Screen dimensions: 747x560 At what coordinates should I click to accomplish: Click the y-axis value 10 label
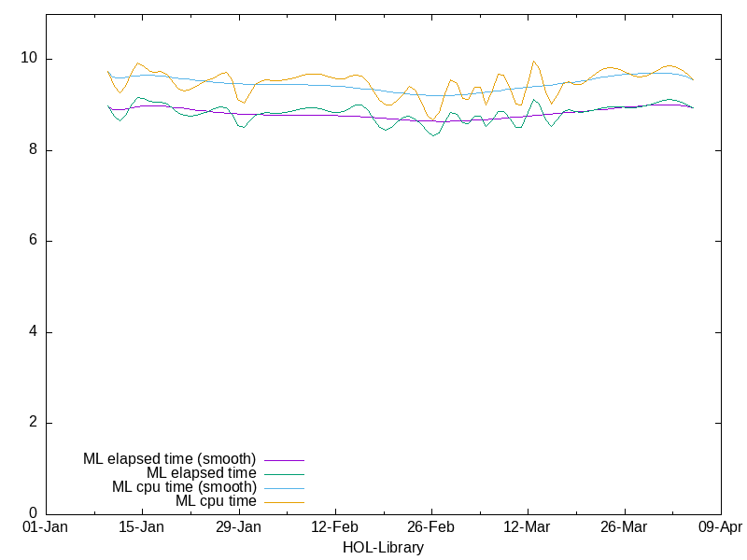coord(30,59)
